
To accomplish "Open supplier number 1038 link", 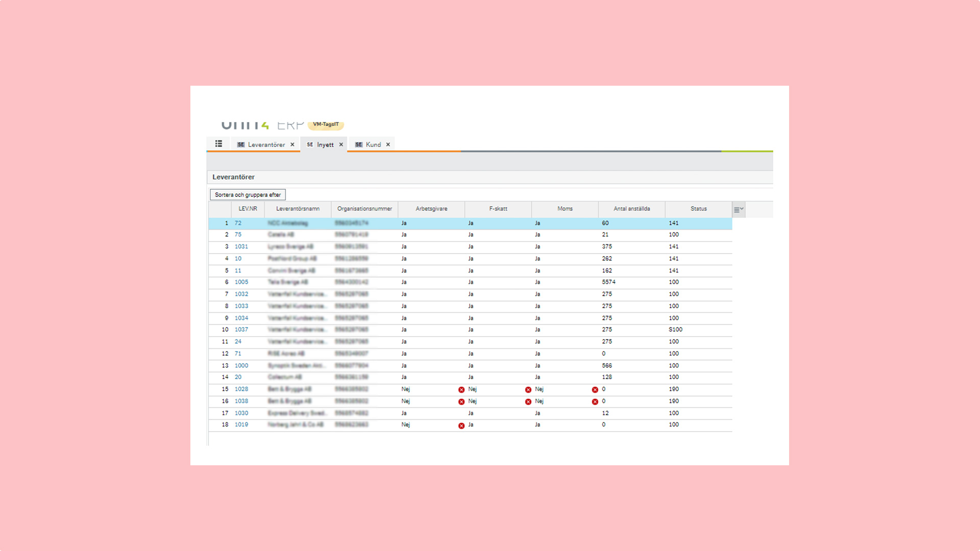I will (241, 401).
